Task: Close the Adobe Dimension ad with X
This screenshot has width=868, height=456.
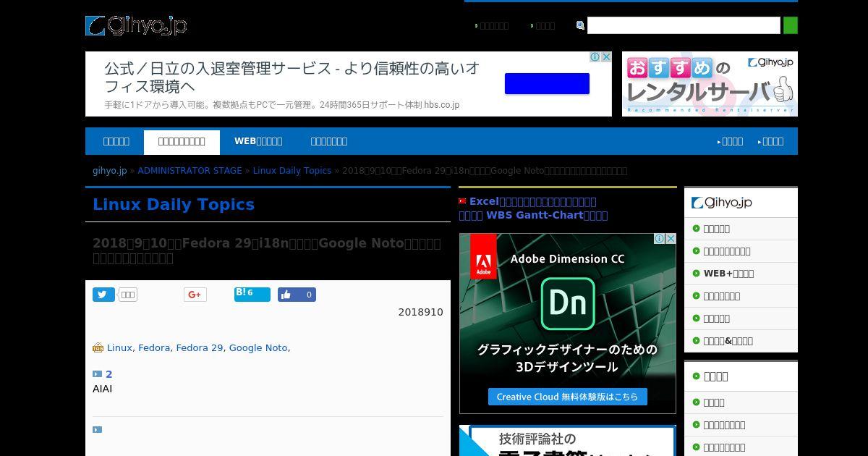Action: pyautogui.click(x=671, y=239)
